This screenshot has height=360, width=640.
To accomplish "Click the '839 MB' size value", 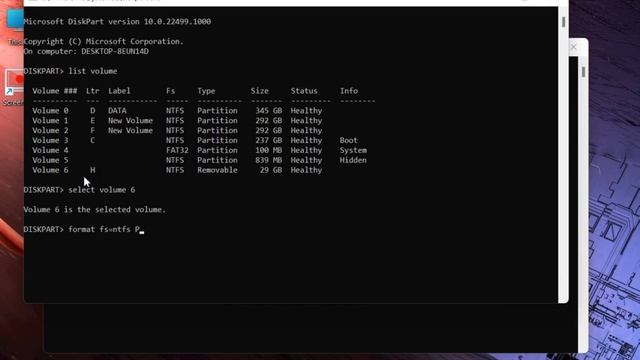I will point(269,160).
